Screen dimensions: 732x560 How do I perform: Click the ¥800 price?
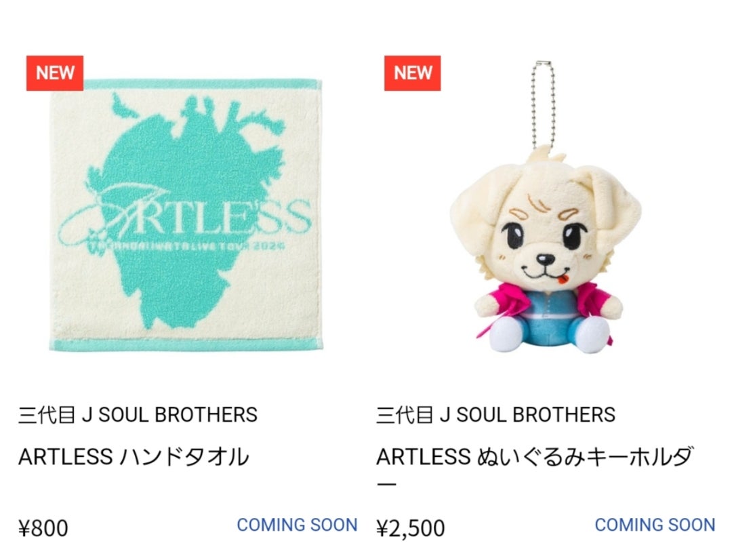[43, 528]
